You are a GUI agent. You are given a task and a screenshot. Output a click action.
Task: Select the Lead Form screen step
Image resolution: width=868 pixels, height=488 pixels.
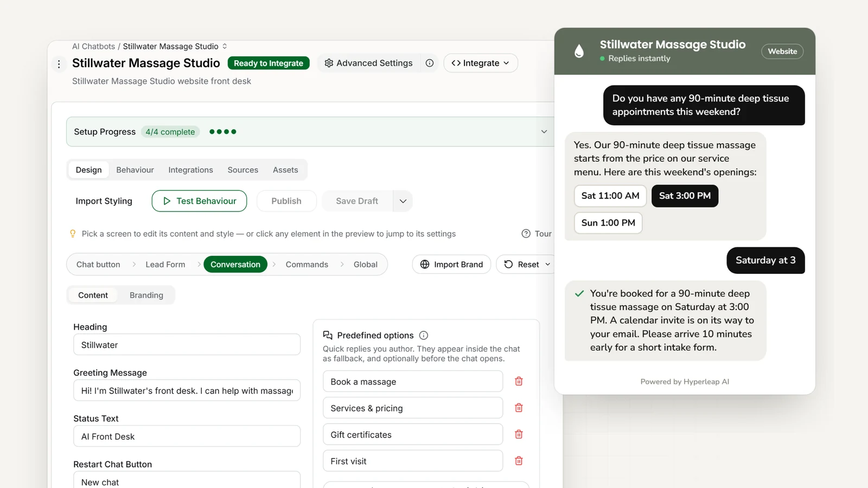point(165,265)
